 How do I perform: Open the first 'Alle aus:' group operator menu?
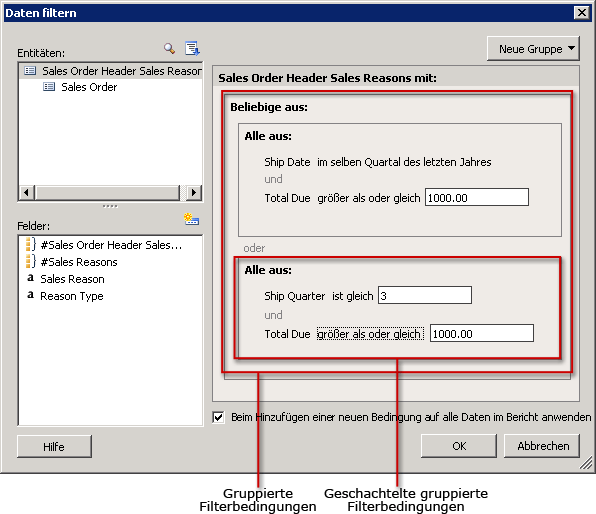pyautogui.click(x=268, y=136)
